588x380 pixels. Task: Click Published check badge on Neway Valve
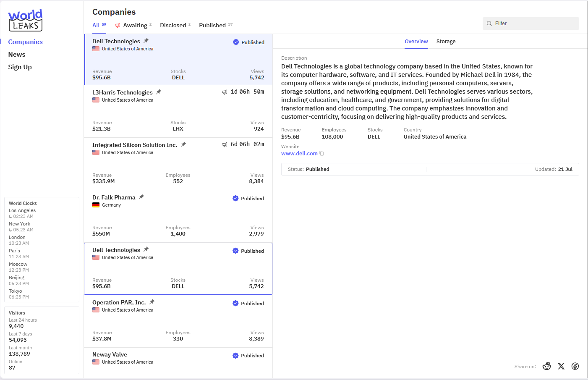[x=235, y=356]
